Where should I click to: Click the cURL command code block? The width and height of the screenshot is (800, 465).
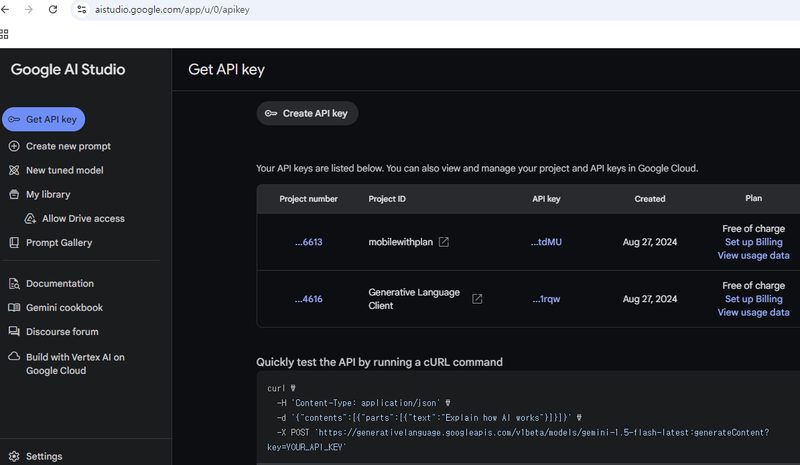coord(528,418)
